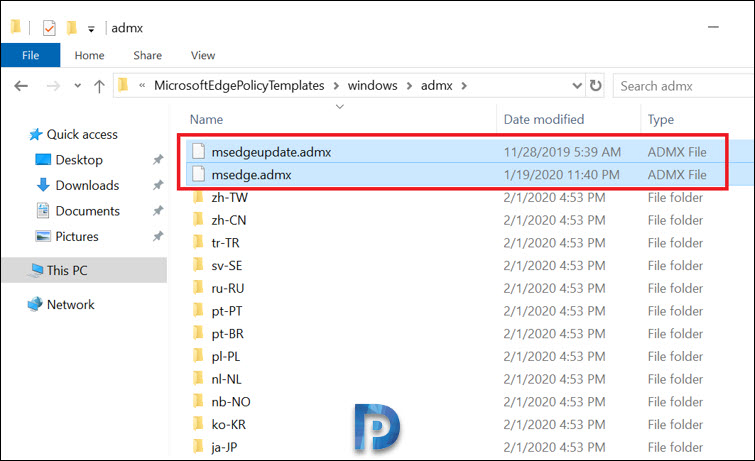This screenshot has width=755, height=461.
Task: Expand the chevron after MicrosoftEdgePolicyTemplates breadcrumb
Action: (336, 86)
